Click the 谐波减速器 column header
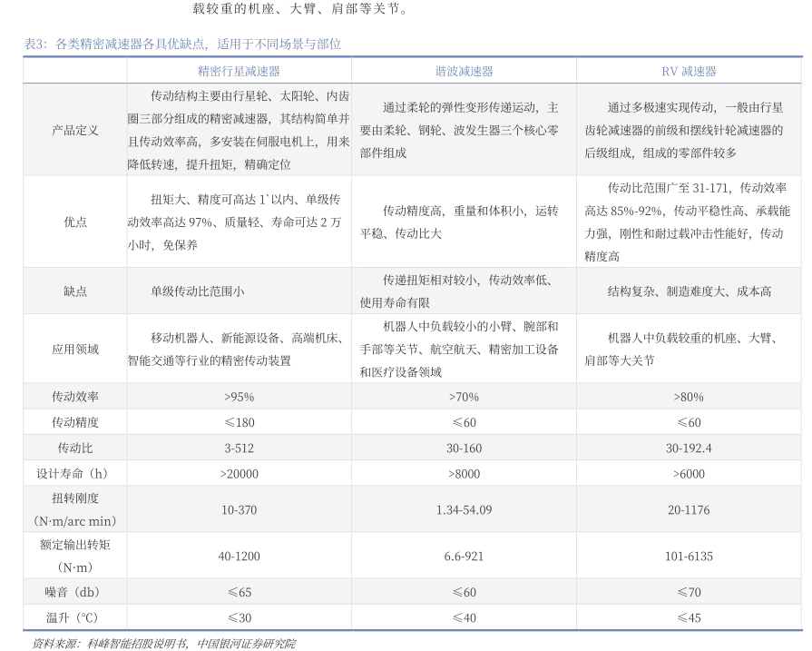This screenshot has height=651, width=812. (x=464, y=71)
